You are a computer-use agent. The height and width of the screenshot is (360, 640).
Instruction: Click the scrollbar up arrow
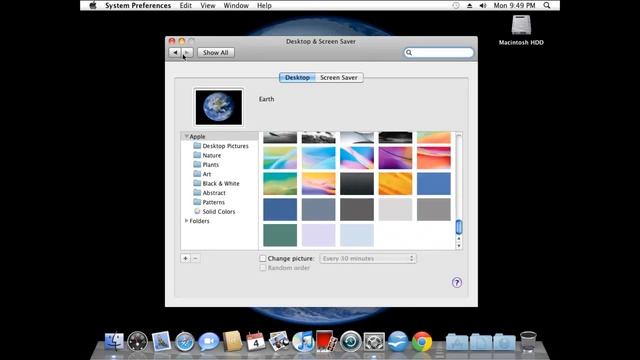click(459, 239)
